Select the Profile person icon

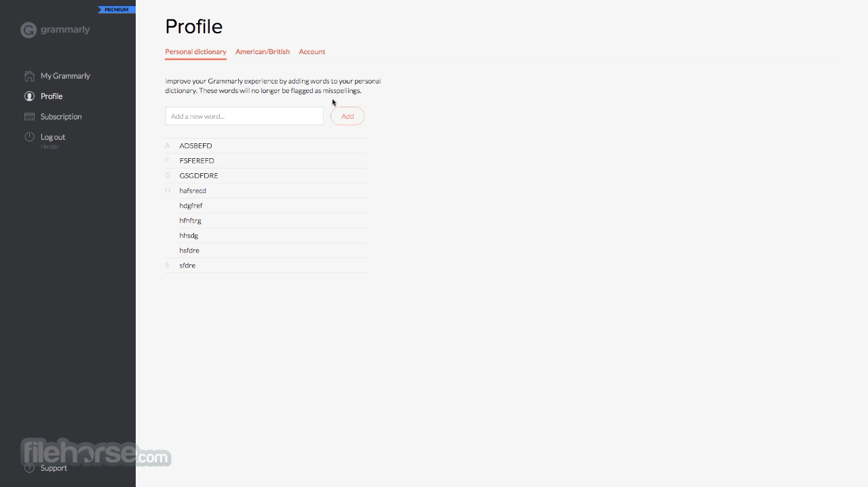29,96
